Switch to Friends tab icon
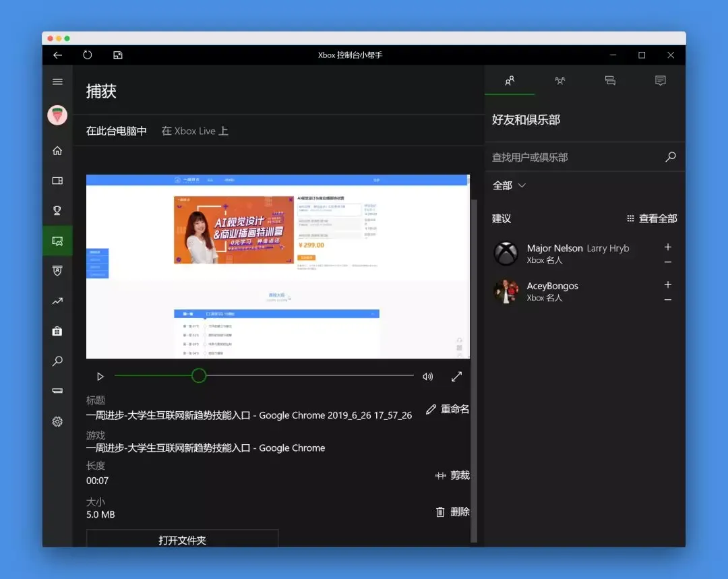The height and width of the screenshot is (579, 728). [510, 81]
